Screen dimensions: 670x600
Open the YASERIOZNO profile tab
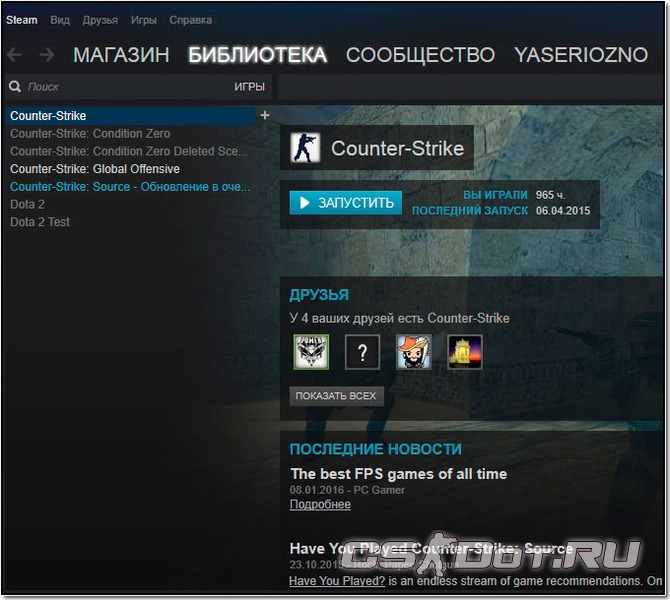[581, 55]
